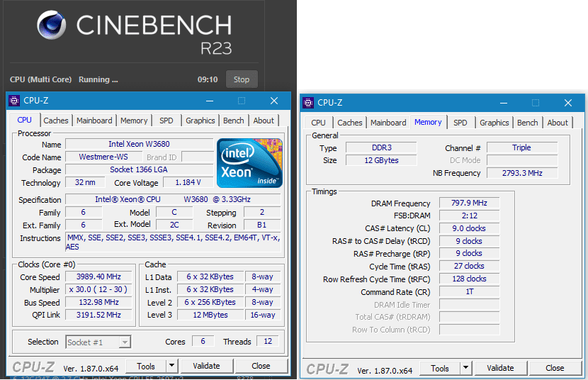
Task: Minimize the left CPU-Z window
Action: (x=210, y=101)
